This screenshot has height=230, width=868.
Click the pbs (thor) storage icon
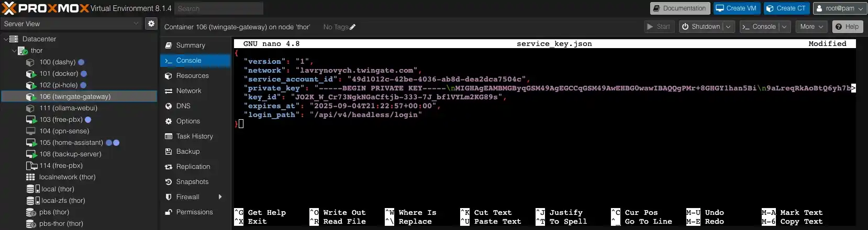31,212
